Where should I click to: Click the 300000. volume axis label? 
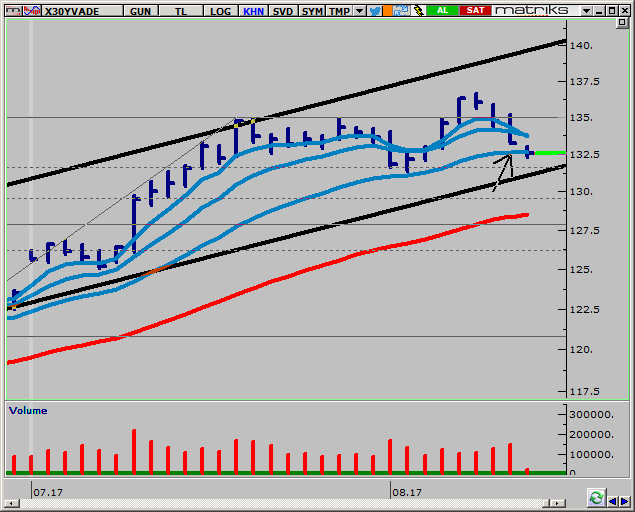[x=591, y=414]
